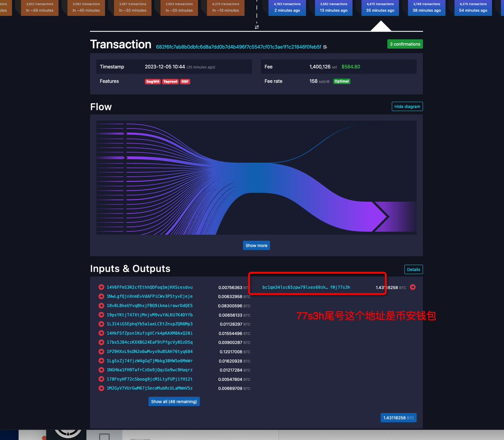
Task: Open address 14HkFSfZpsn1KufzgVCrk4pKAXM8AxQ28i
Action: pos(150,333)
